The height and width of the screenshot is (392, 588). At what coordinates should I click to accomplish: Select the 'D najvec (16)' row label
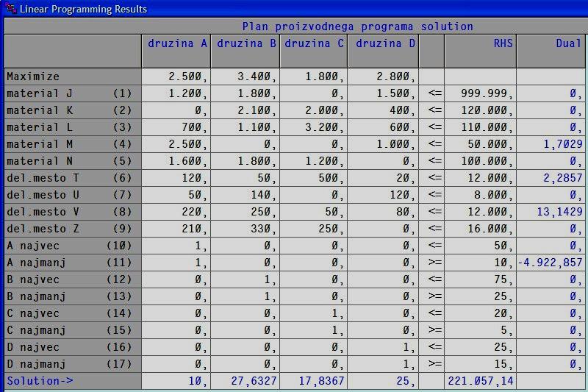point(73,347)
